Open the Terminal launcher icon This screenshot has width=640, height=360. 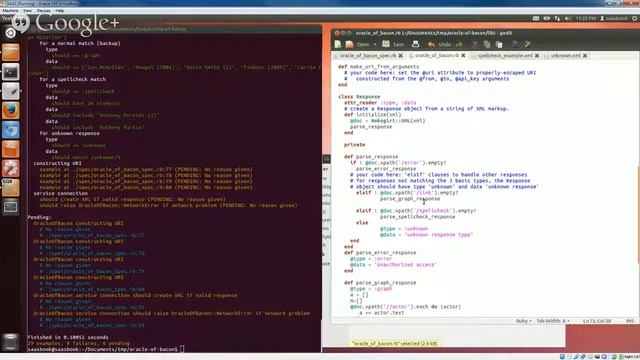pos(11,72)
